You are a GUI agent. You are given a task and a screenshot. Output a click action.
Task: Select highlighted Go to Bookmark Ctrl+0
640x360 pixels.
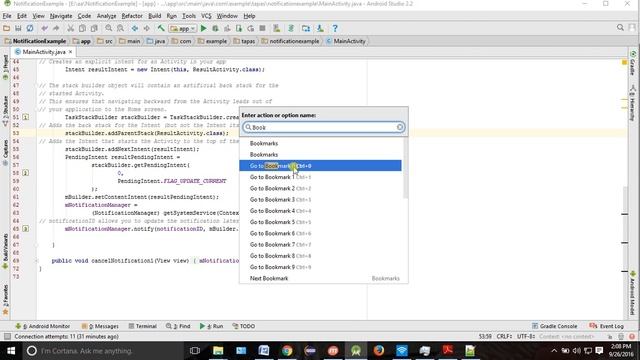[320, 166]
